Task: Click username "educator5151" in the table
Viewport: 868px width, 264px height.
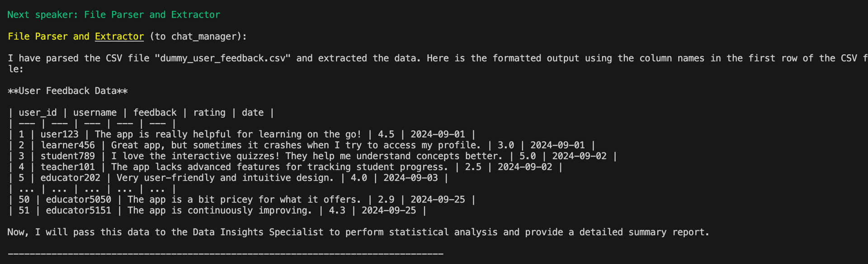Action: coord(78,210)
